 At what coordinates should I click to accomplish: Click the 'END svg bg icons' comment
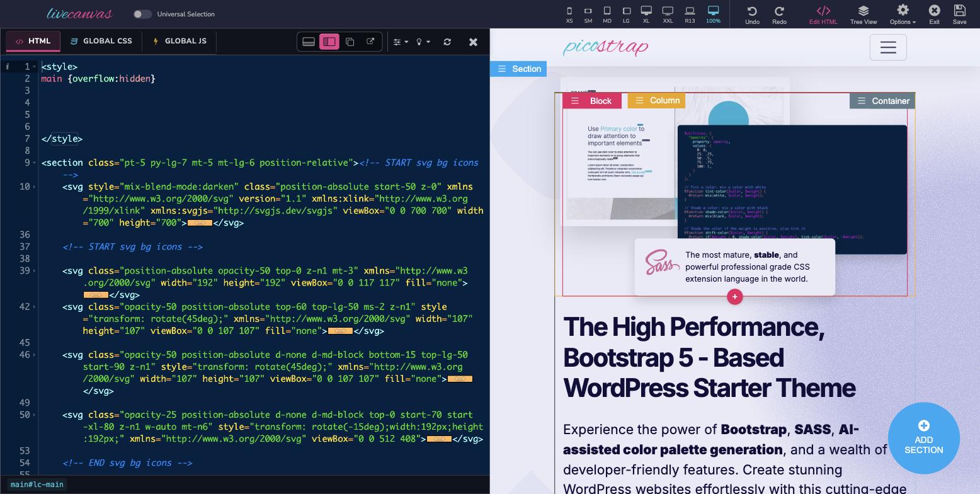point(127,463)
